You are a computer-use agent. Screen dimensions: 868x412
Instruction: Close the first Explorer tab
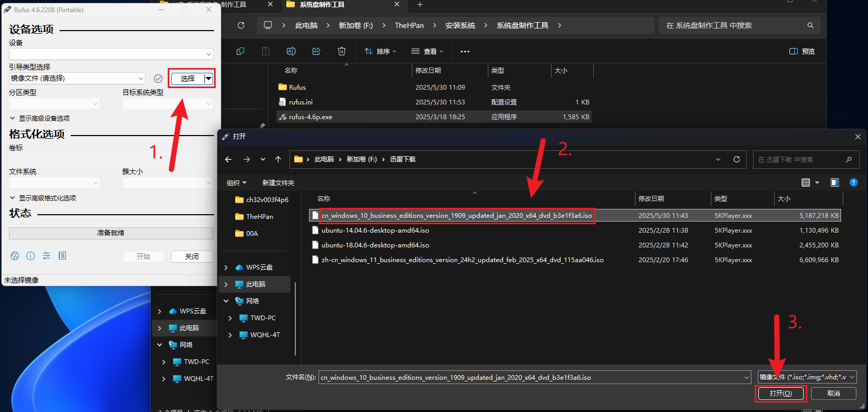(271, 4)
